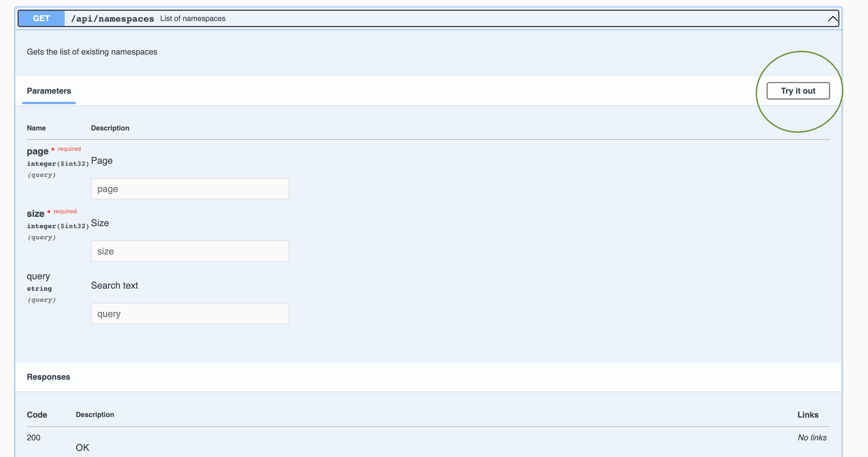
Task: Click the Name column header
Action: tap(36, 128)
